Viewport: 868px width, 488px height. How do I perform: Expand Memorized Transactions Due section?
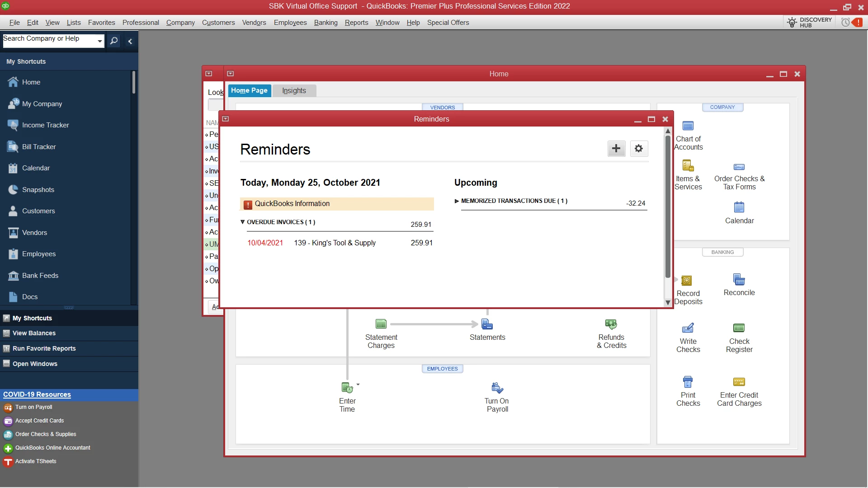(457, 201)
